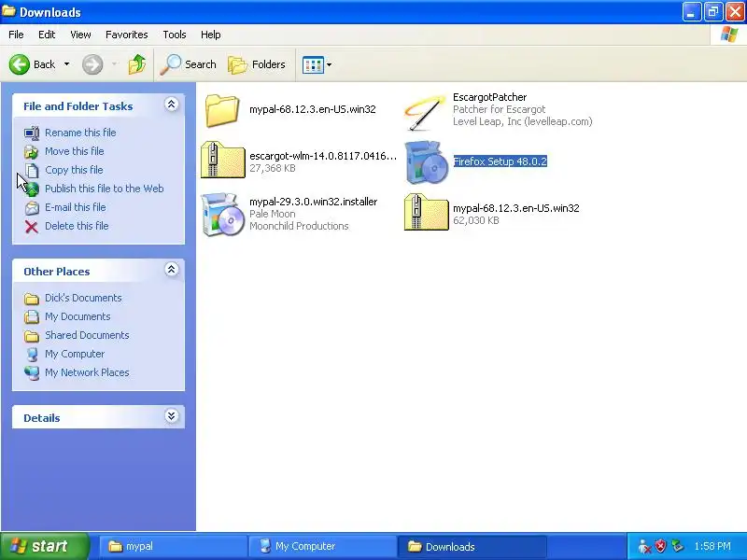This screenshot has width=747, height=560.
Task: Click the network disconnected tray icon
Action: coord(644,546)
